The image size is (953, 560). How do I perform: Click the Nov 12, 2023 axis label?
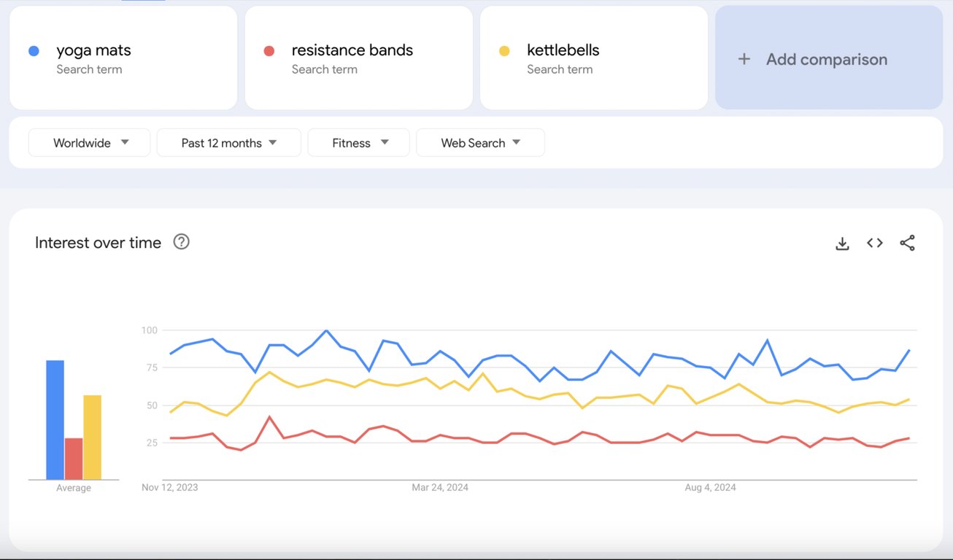click(x=169, y=487)
